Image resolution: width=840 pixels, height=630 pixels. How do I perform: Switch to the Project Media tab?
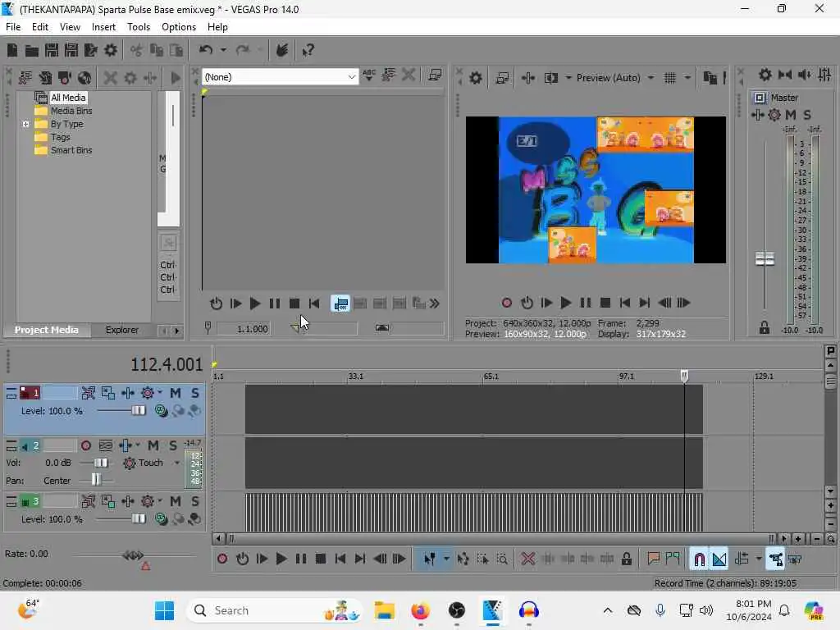point(47,330)
